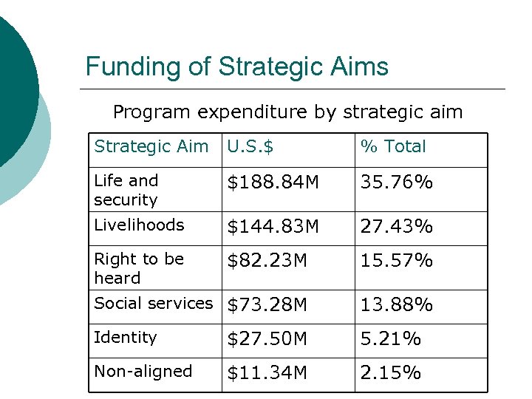Click the 27.43% cell
Viewport: 532px width, 399px height.
[396, 228]
